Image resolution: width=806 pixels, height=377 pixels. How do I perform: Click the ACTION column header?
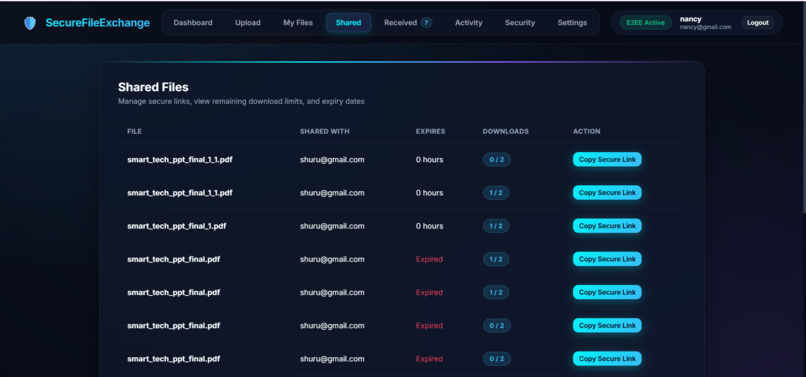coord(587,131)
